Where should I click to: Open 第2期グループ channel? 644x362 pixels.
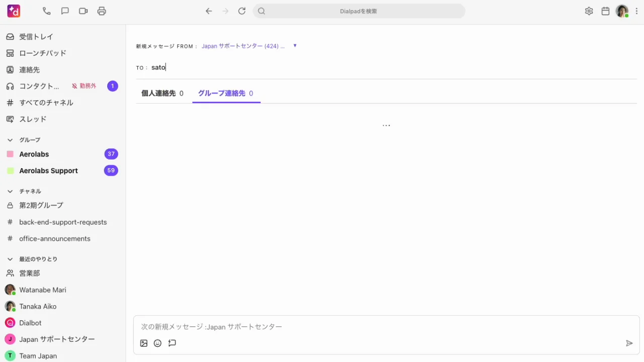[x=41, y=205]
